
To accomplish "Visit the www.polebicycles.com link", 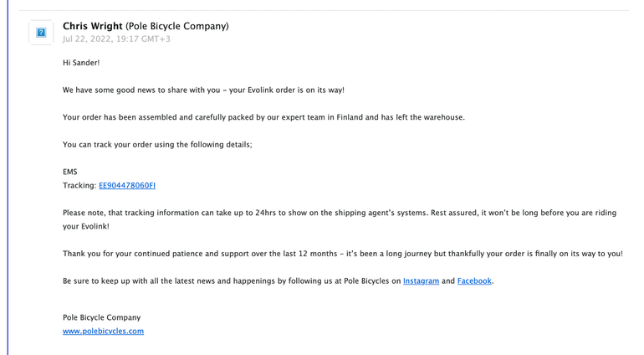I will click(x=103, y=331).
